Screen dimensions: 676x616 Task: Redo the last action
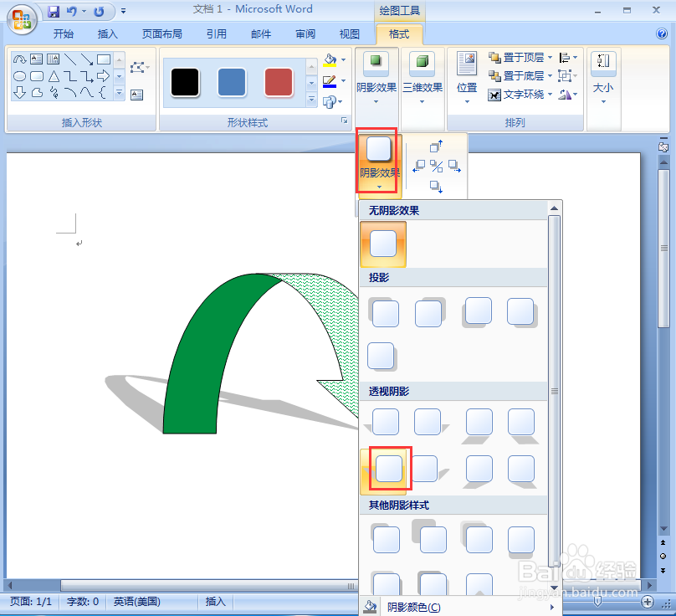tap(100, 12)
